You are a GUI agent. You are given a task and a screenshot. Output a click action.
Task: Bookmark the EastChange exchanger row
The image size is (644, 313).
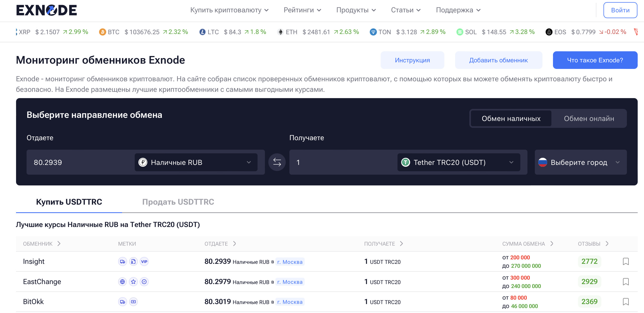click(x=626, y=282)
